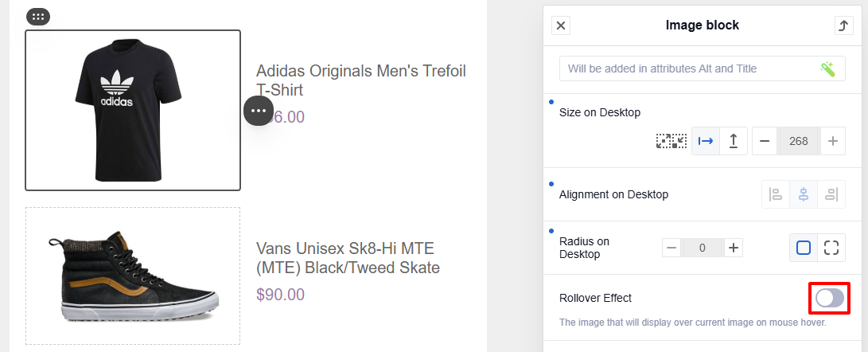The image size is (868, 352).
Task: Select height sizing arrow icon
Action: pos(734,141)
